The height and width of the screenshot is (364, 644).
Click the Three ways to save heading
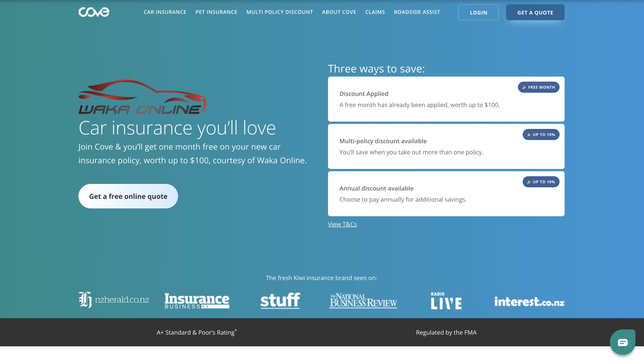click(376, 69)
